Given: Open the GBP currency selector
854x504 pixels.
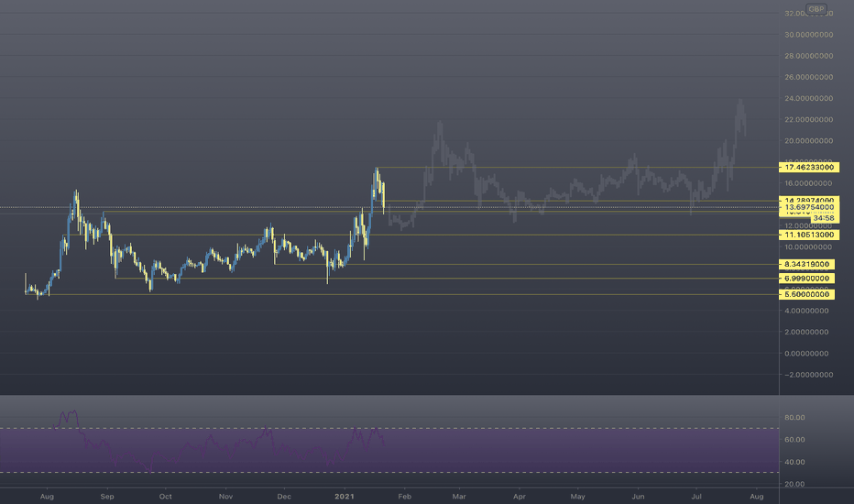Looking at the screenshot, I should pyautogui.click(x=816, y=9).
